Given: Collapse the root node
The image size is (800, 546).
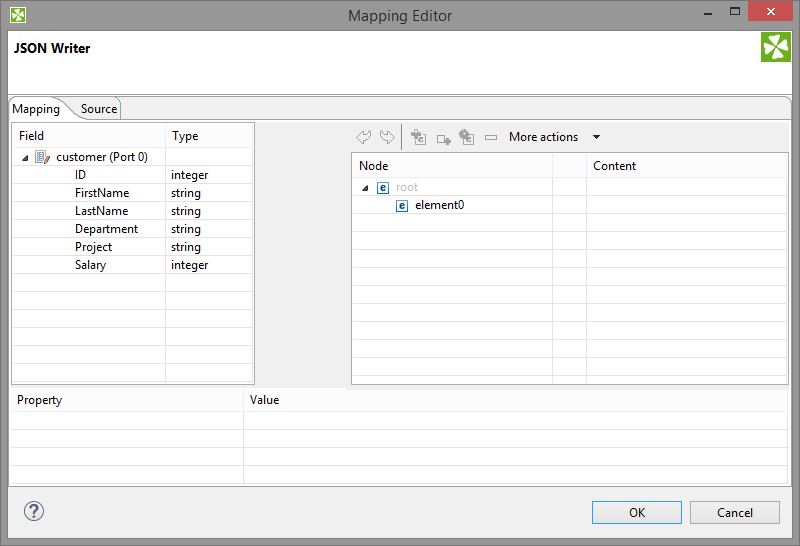Looking at the screenshot, I should pyautogui.click(x=366, y=188).
